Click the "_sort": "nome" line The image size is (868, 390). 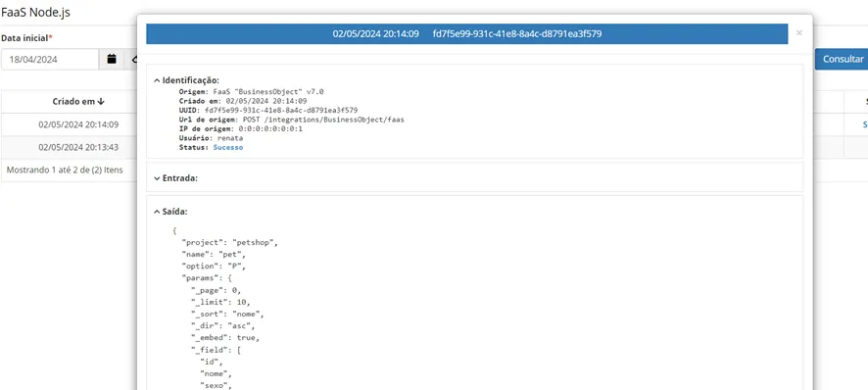pyautogui.click(x=227, y=315)
